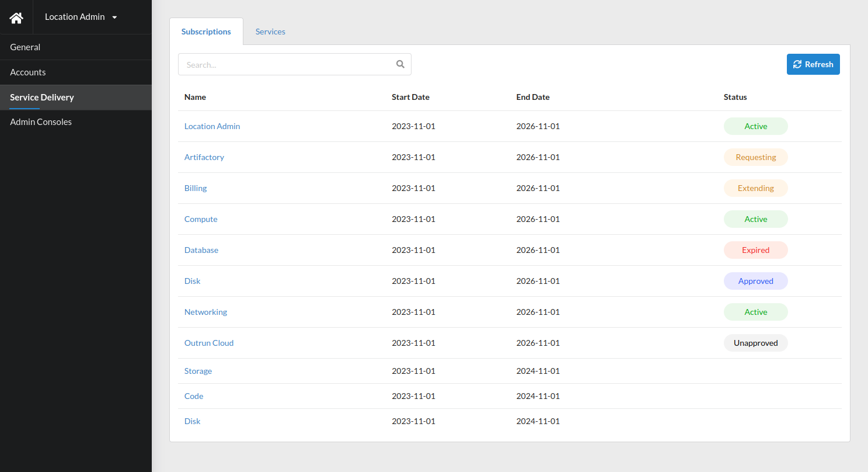
Task: Select Service Delivery in the sidebar
Action: click(76, 98)
